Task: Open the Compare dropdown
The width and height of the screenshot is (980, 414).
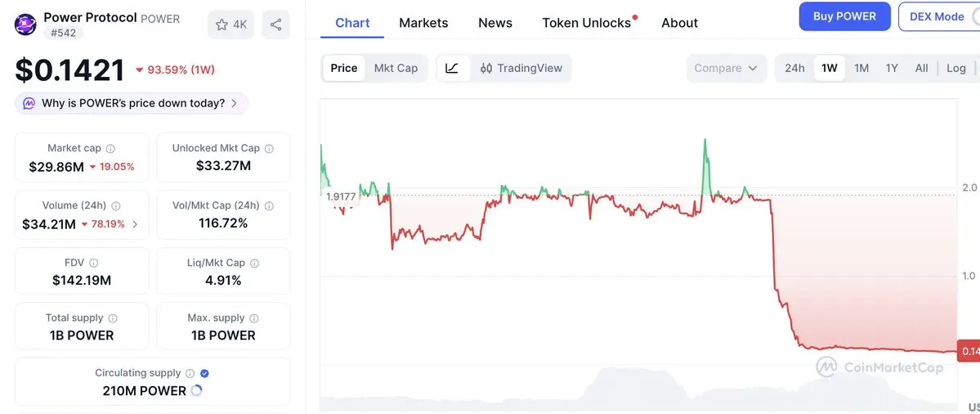Action: (726, 68)
